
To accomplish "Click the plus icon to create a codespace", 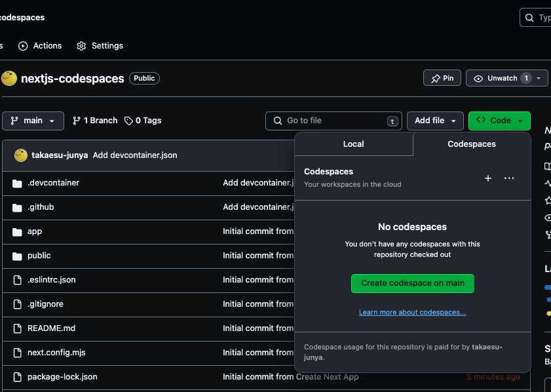I will click(x=487, y=178).
